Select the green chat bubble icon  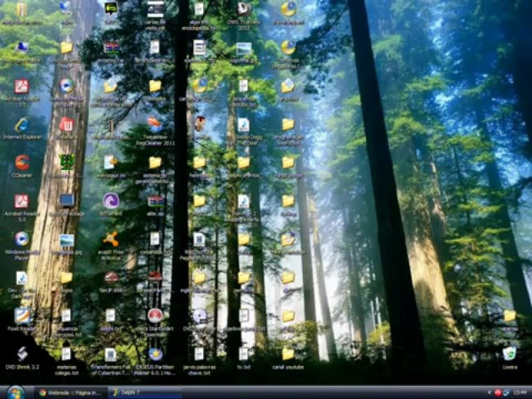[111, 8]
